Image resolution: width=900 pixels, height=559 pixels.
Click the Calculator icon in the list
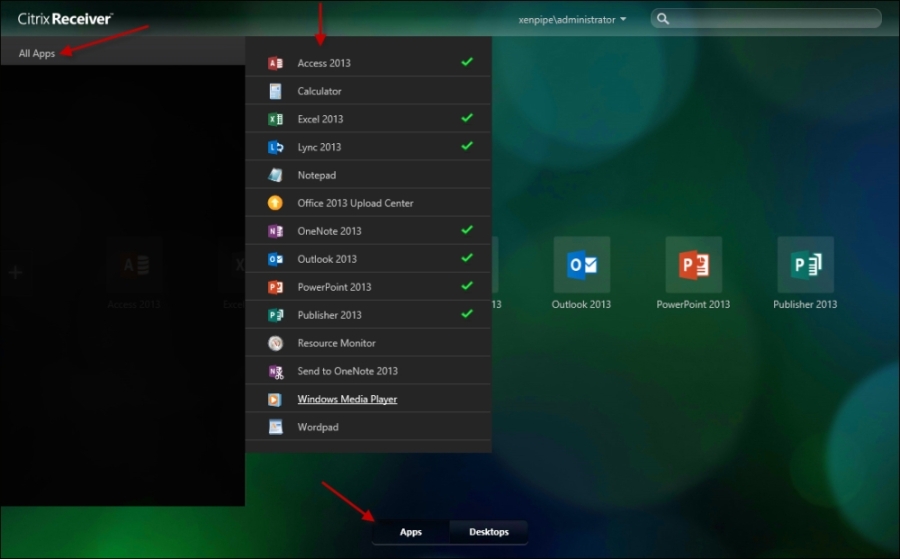tap(276, 91)
